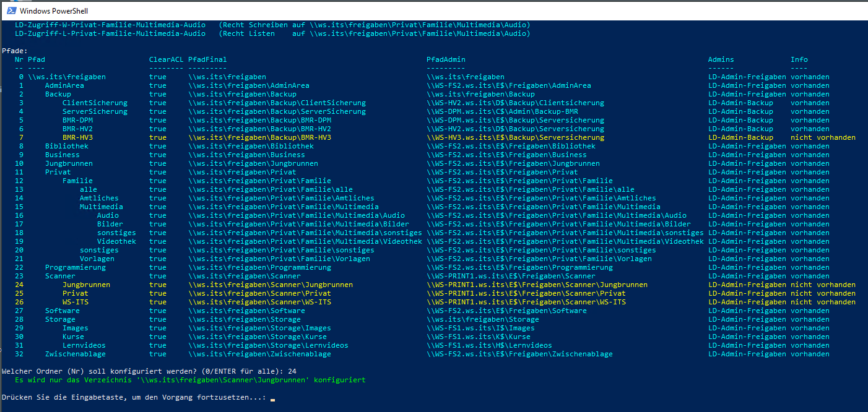Click 'Zwischenablage' entry in the Pfad column
The width and height of the screenshot is (868, 412).
click(x=76, y=354)
